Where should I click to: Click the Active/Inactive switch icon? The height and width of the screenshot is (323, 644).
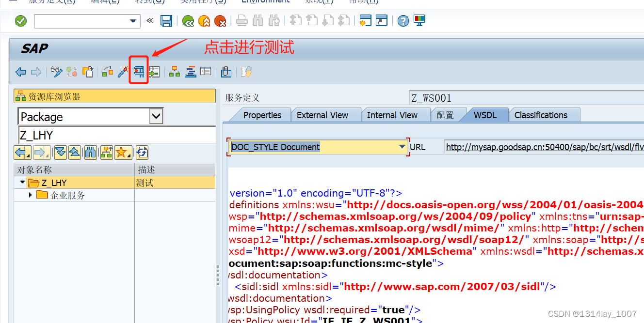click(72, 72)
